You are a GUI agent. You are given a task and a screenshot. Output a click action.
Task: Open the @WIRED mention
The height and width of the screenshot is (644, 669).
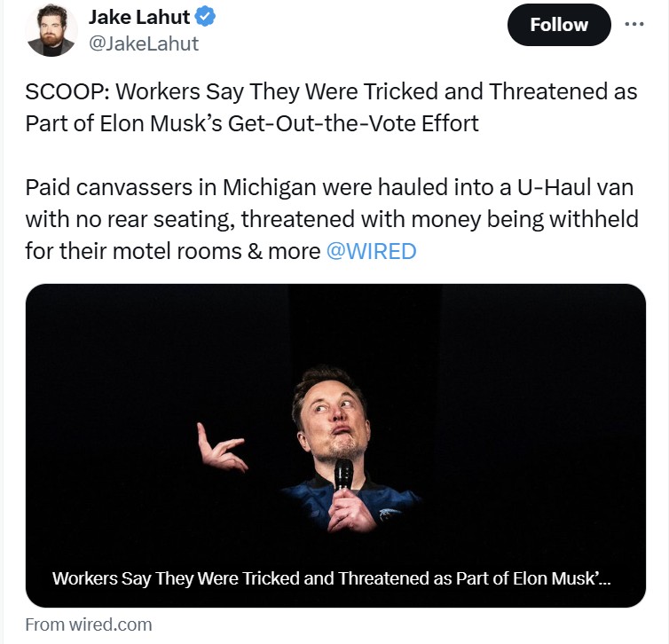(371, 251)
